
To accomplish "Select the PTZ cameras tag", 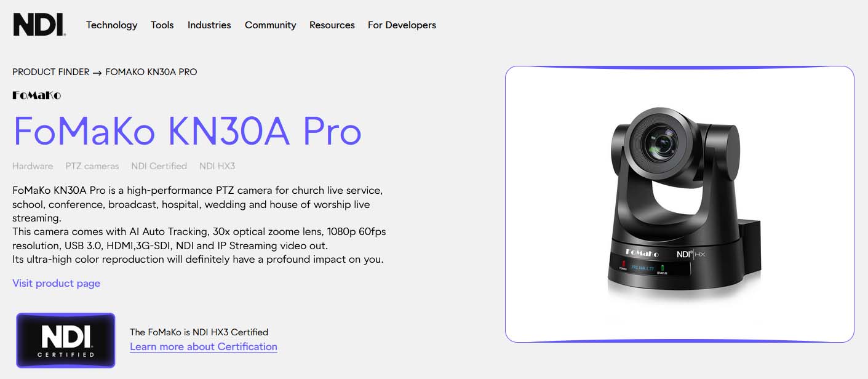I will [92, 166].
